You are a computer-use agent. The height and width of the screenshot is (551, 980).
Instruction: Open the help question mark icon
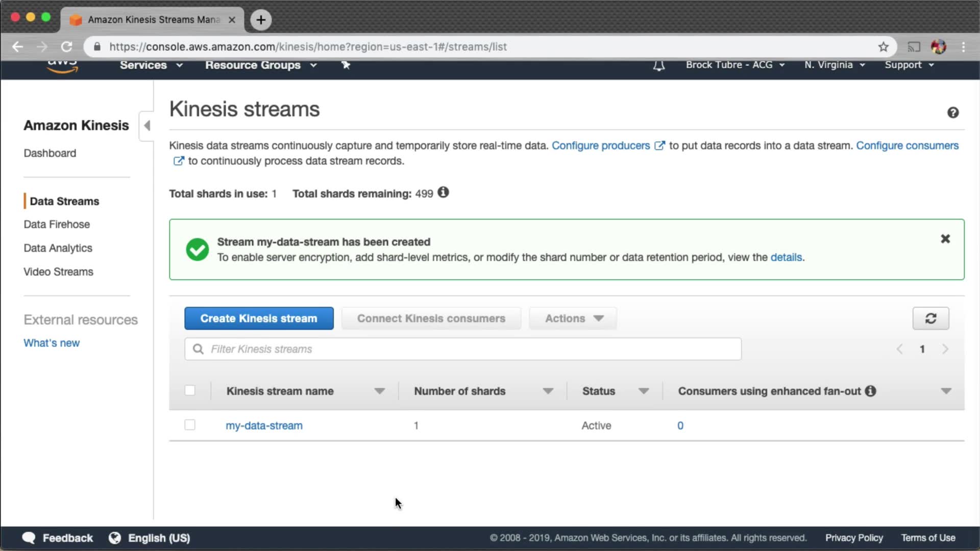(952, 113)
